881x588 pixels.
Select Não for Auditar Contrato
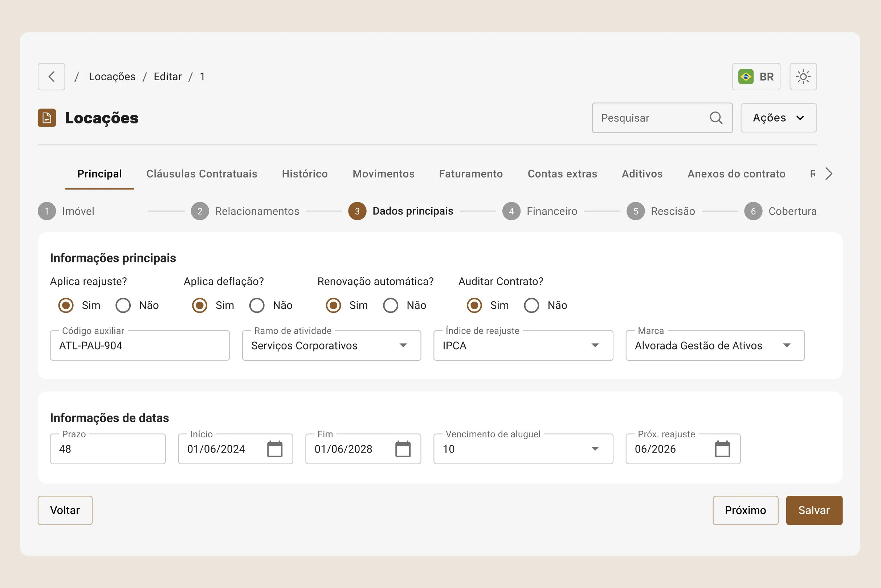(x=531, y=305)
